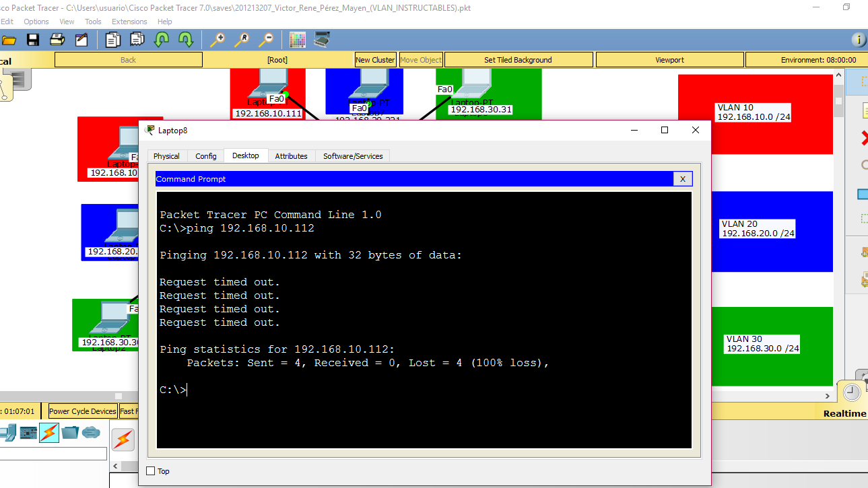The image size is (868, 488).
Task: Click the Move Object button
Action: 421,60
